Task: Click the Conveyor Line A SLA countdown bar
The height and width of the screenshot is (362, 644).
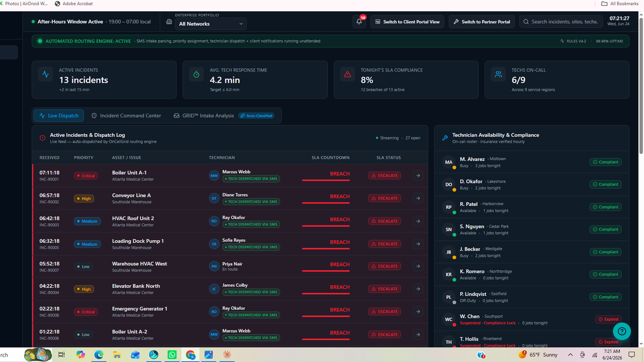Action: click(x=326, y=203)
